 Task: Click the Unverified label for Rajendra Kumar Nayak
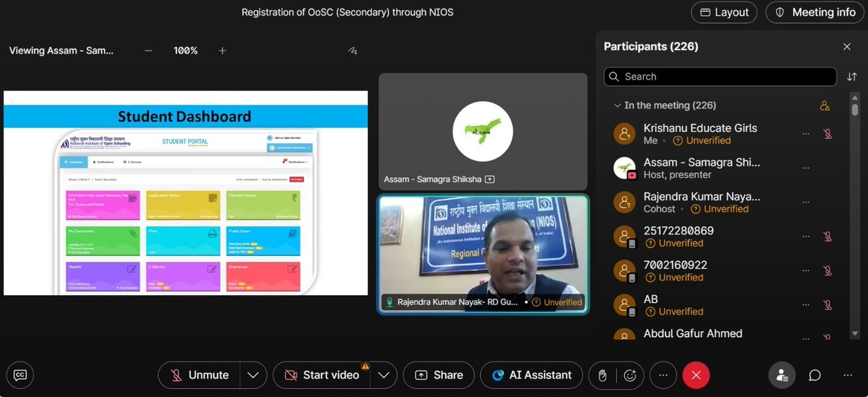coord(720,208)
